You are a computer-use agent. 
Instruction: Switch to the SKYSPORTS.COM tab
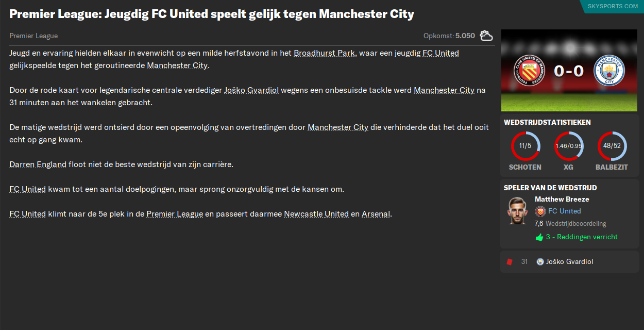coord(612,6)
